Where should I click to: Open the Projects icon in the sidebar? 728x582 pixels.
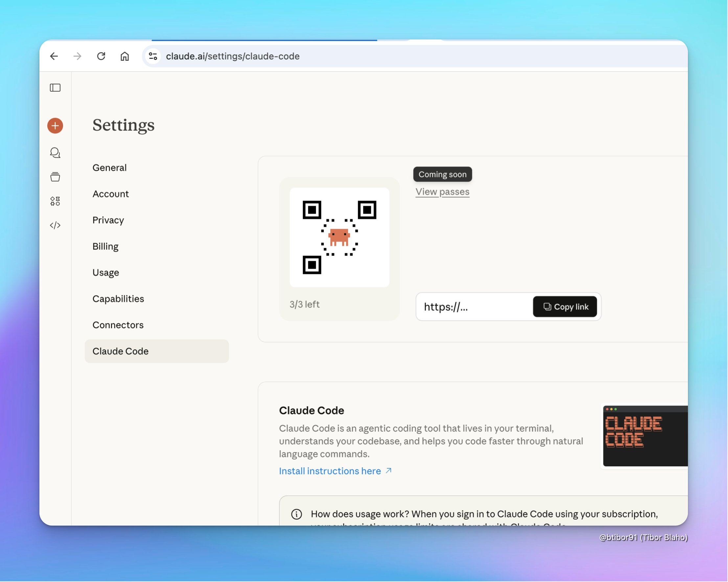pyautogui.click(x=55, y=177)
